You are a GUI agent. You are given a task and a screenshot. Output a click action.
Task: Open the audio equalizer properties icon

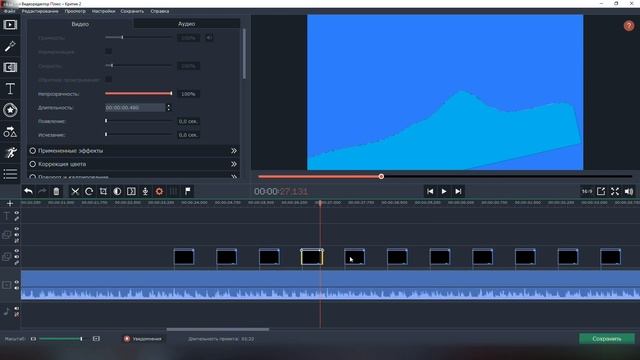(x=173, y=191)
